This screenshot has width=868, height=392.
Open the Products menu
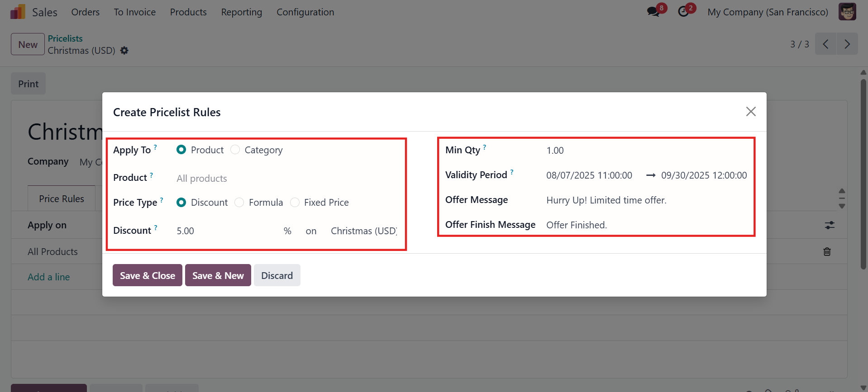188,12
